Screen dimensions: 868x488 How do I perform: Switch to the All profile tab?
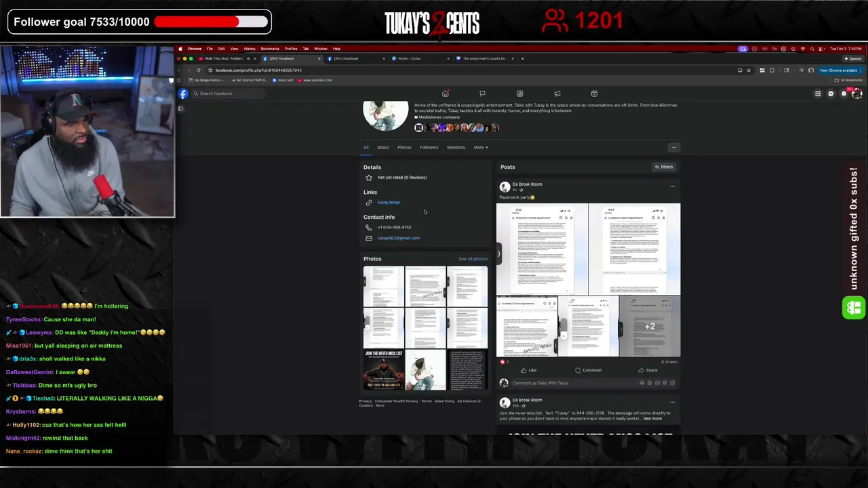point(366,147)
